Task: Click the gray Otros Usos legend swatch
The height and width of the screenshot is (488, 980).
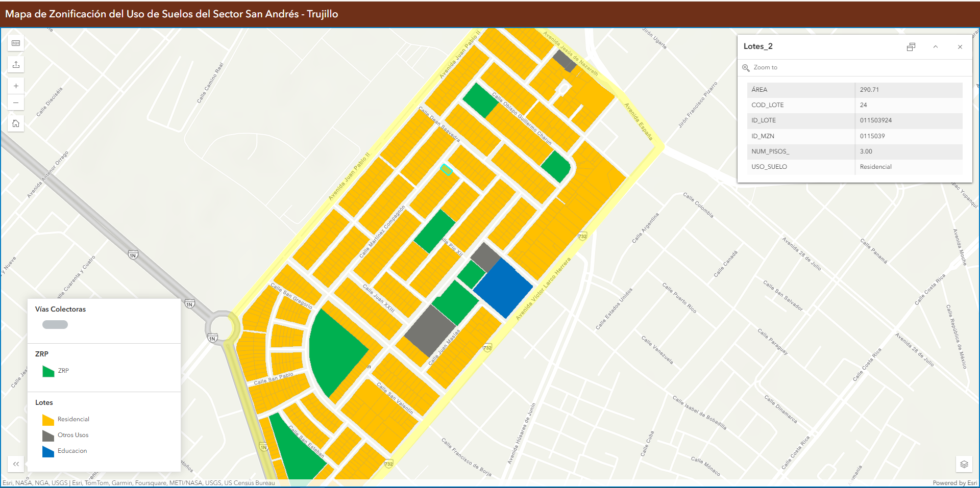Action: 48,435
